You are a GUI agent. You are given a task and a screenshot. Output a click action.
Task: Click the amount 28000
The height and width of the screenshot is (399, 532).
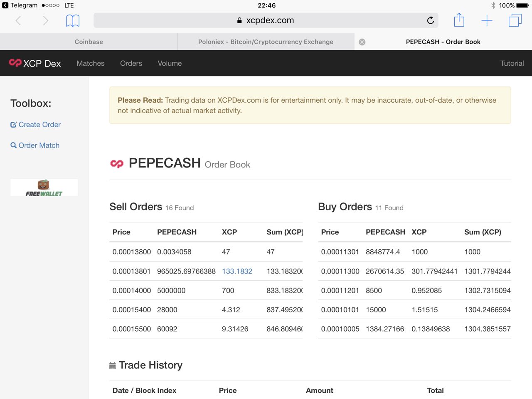click(x=167, y=310)
